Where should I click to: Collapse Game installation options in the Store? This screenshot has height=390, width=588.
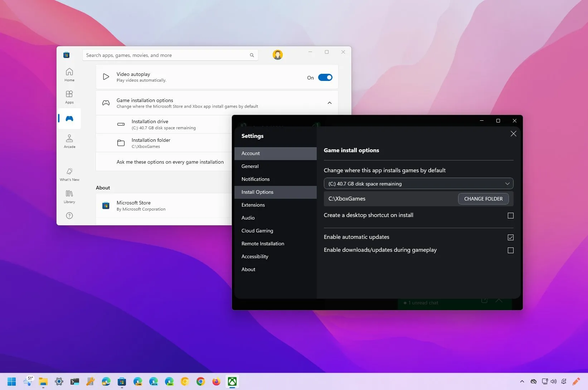click(329, 103)
